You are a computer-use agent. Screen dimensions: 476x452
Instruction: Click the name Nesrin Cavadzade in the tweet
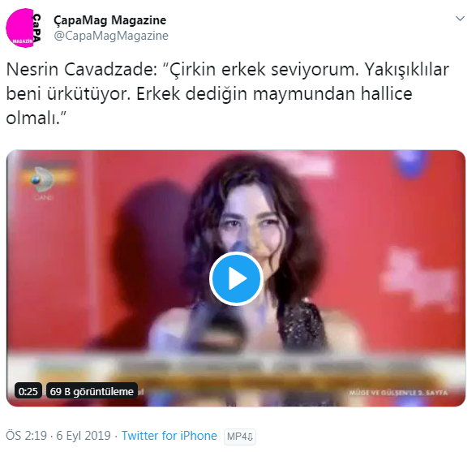(x=80, y=70)
